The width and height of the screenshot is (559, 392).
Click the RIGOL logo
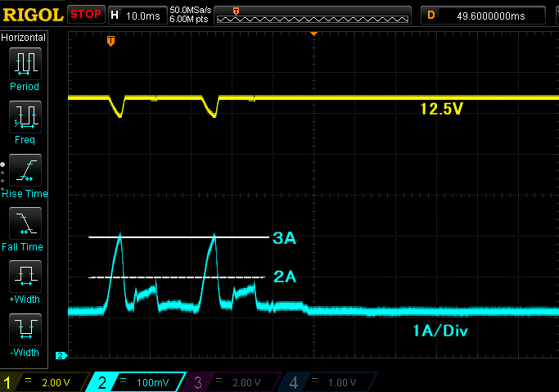click(x=32, y=14)
